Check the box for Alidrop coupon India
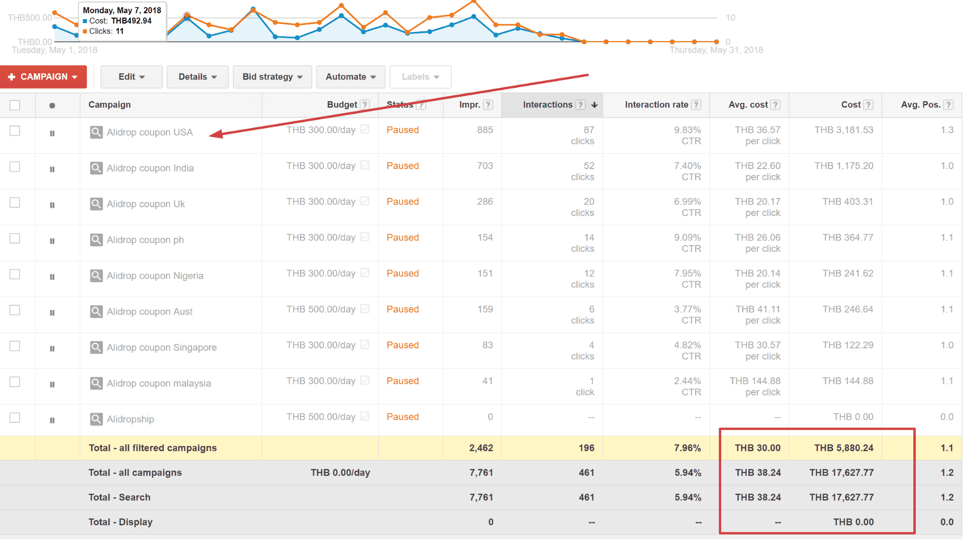The height and width of the screenshot is (540, 980). pos(15,167)
